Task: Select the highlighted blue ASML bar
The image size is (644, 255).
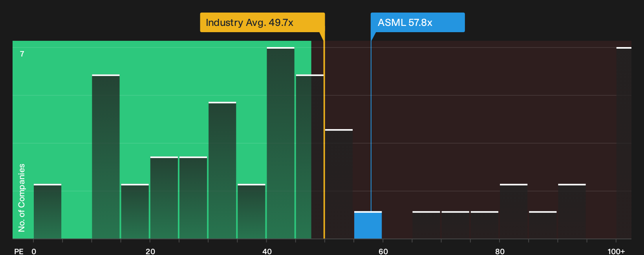Action: (368, 225)
